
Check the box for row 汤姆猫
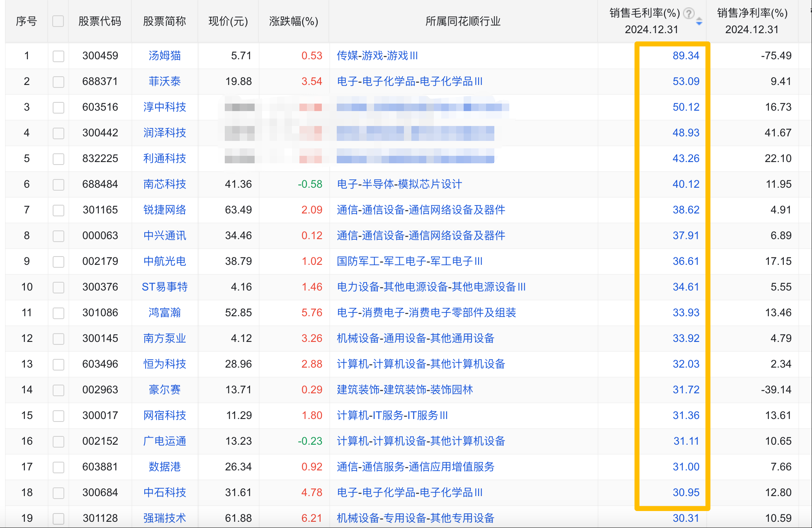[x=58, y=56]
